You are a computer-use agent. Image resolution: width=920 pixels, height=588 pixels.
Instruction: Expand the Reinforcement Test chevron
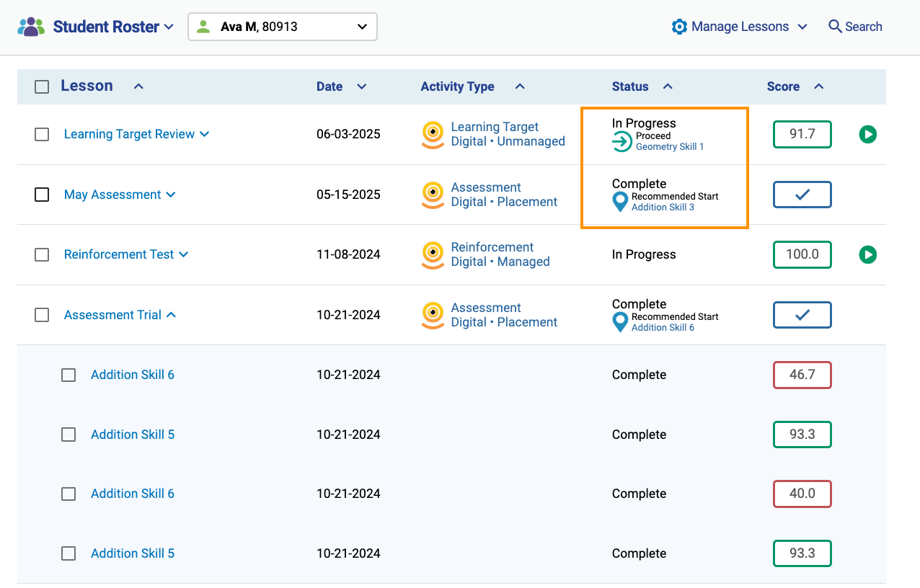[x=183, y=254]
